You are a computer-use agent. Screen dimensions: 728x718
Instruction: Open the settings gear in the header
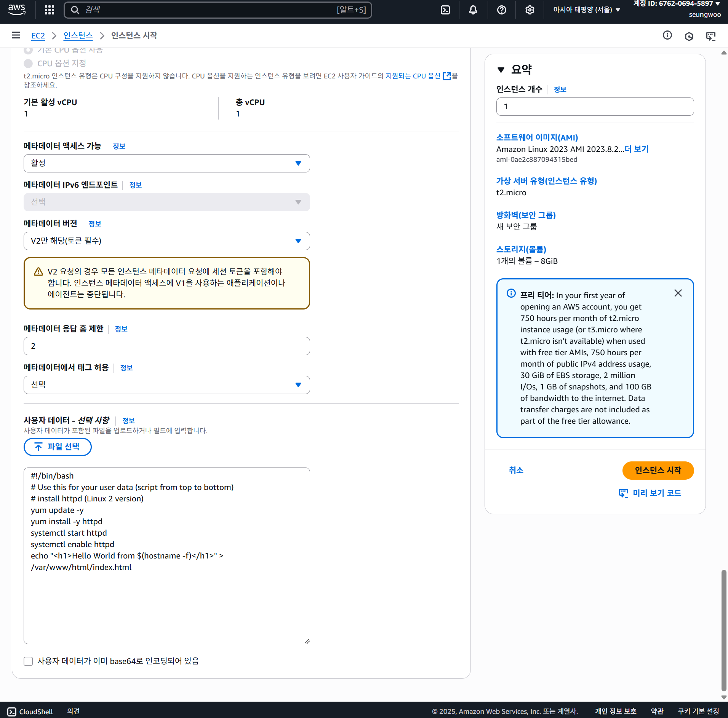pos(530,10)
